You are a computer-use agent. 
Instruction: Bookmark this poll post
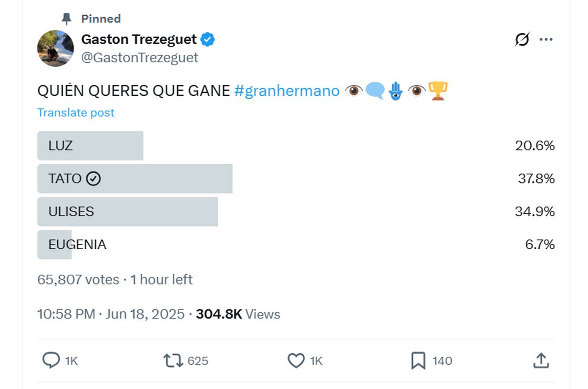pyautogui.click(x=418, y=361)
